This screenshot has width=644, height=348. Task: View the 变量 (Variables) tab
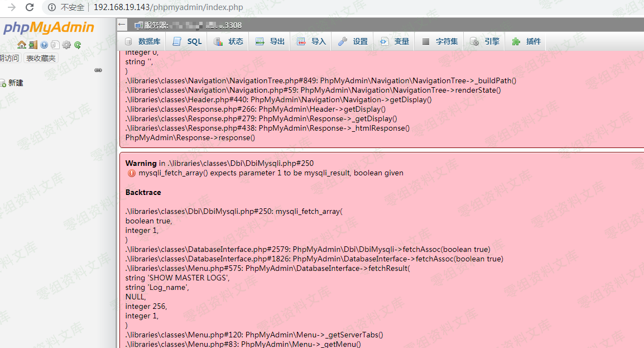[395, 41]
